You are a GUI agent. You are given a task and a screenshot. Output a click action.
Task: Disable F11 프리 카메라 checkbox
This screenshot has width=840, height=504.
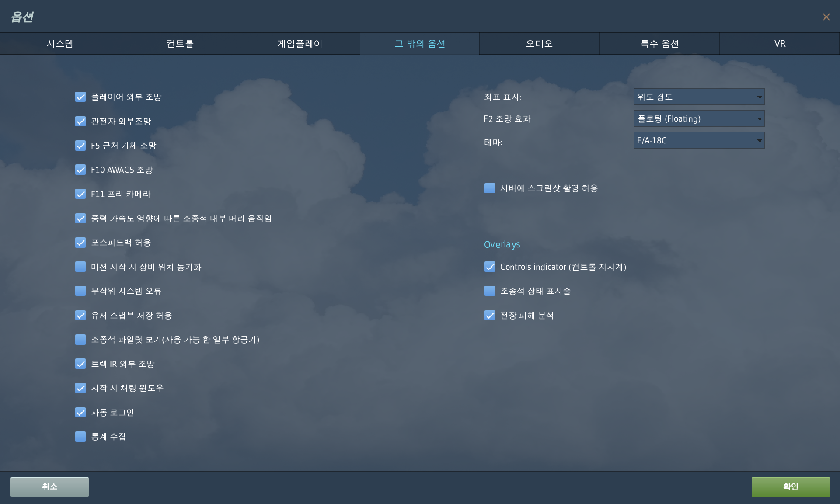tap(80, 194)
